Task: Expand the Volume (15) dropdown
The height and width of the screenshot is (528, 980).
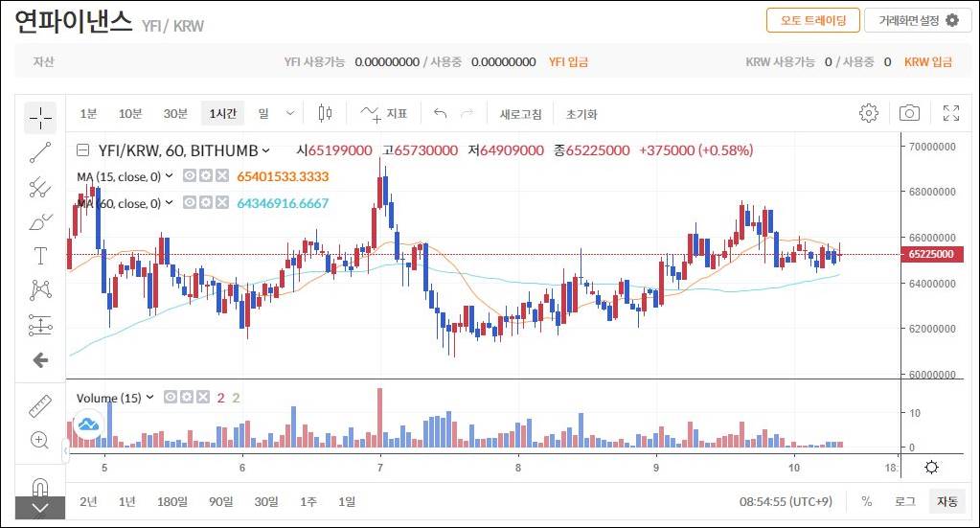Action: [x=150, y=397]
